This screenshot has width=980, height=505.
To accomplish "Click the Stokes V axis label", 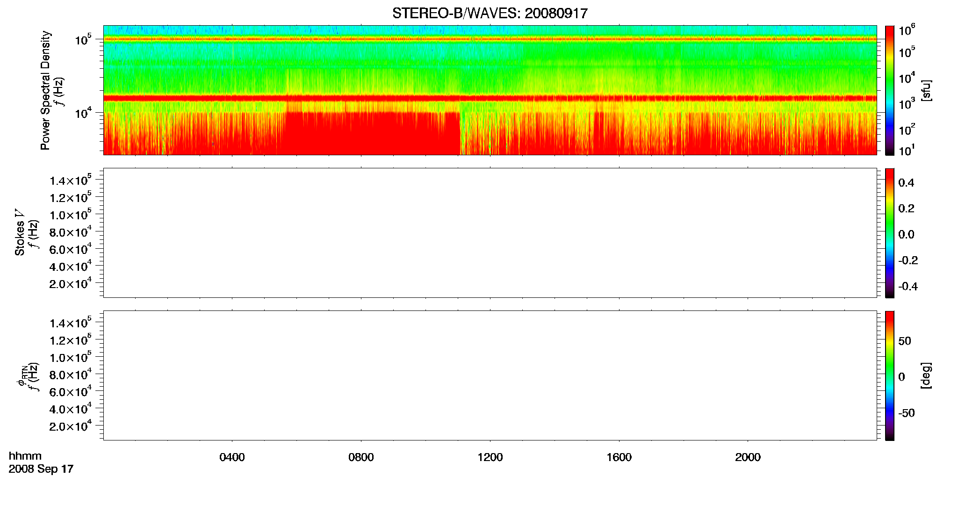I will (20, 232).
